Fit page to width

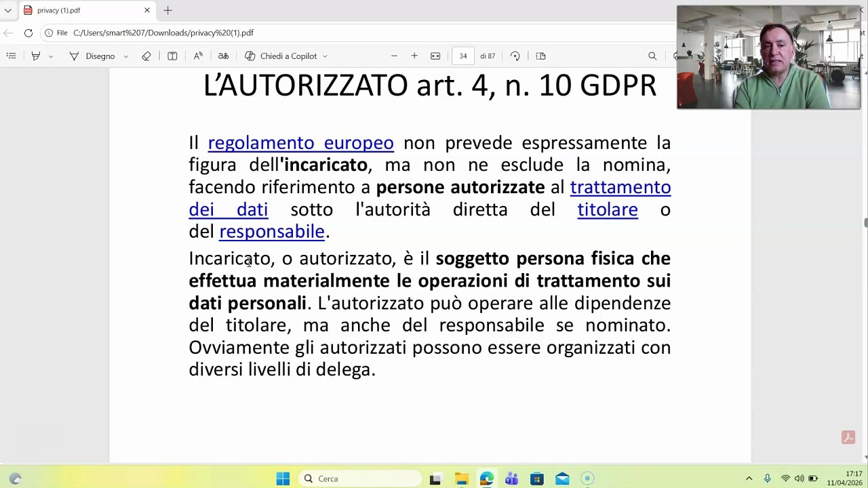click(x=435, y=56)
